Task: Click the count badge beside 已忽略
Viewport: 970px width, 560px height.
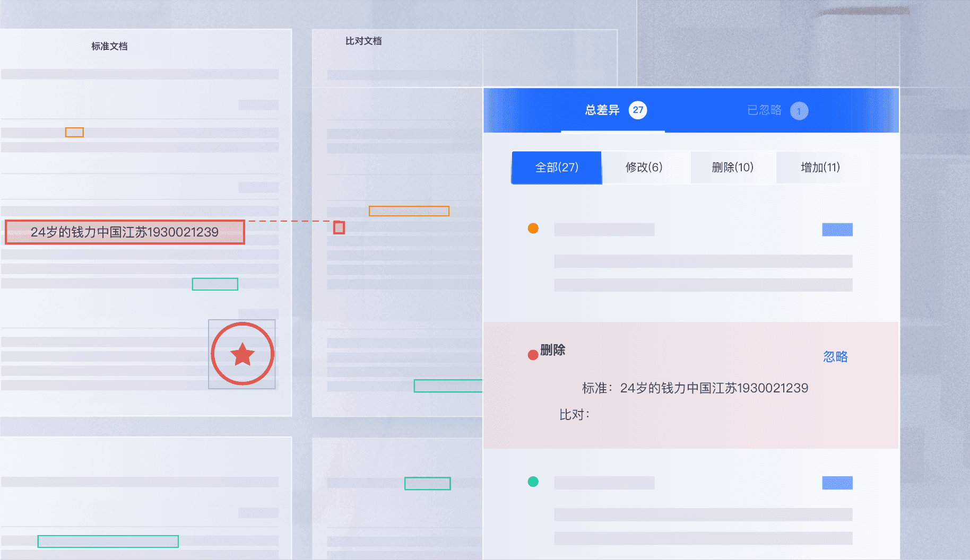Action: tap(799, 111)
